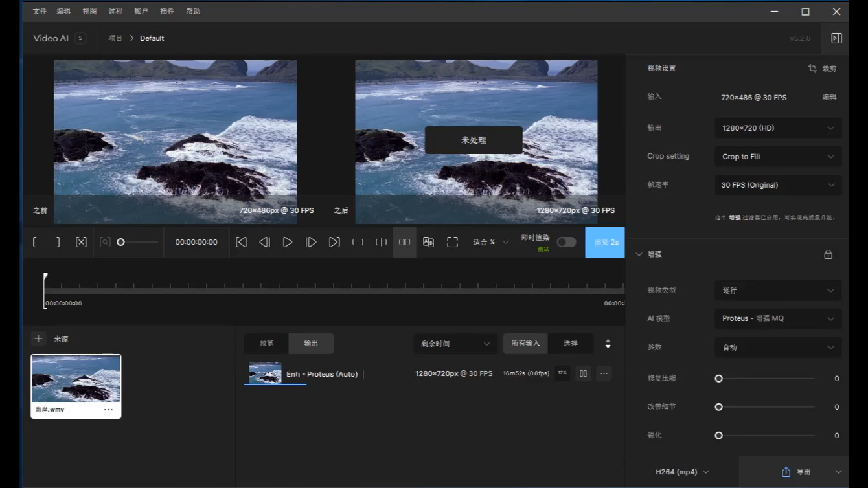868x488 pixels.
Task: Select the 海岸.wmv source thumbnail
Action: pos(76,379)
